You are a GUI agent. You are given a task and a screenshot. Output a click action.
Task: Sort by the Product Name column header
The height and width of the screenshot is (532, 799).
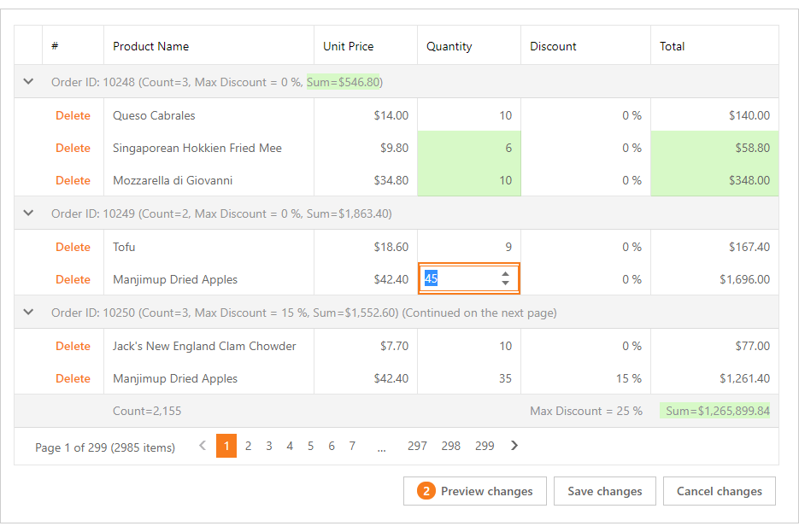[x=150, y=46]
